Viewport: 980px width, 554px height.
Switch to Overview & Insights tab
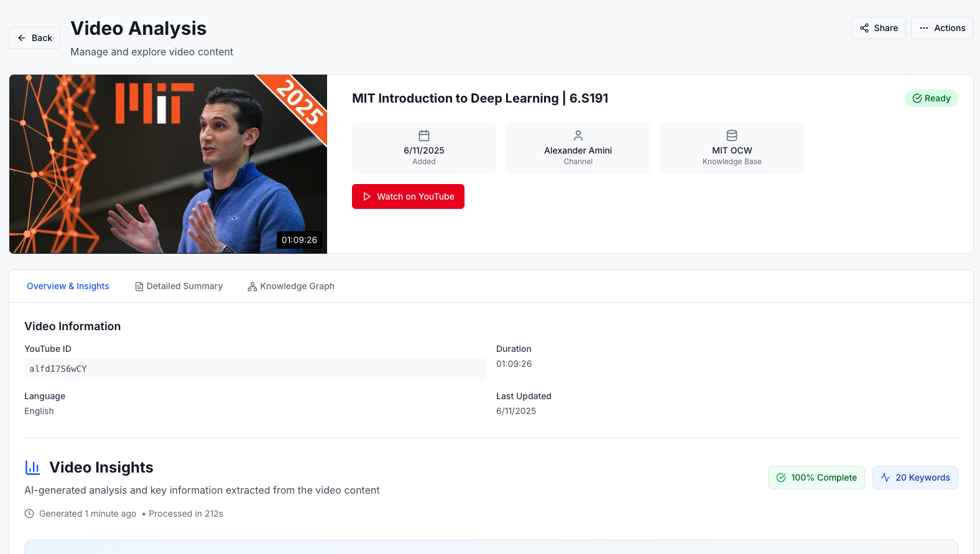(x=68, y=286)
